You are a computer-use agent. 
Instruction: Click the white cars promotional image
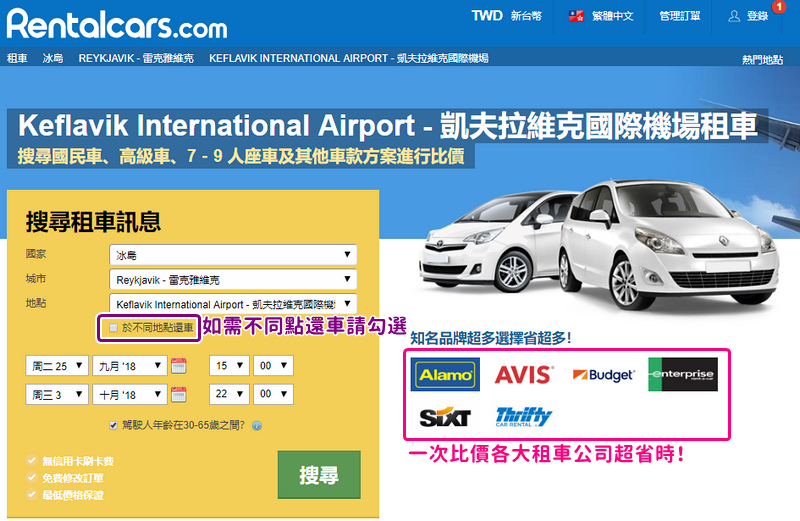(x=599, y=244)
